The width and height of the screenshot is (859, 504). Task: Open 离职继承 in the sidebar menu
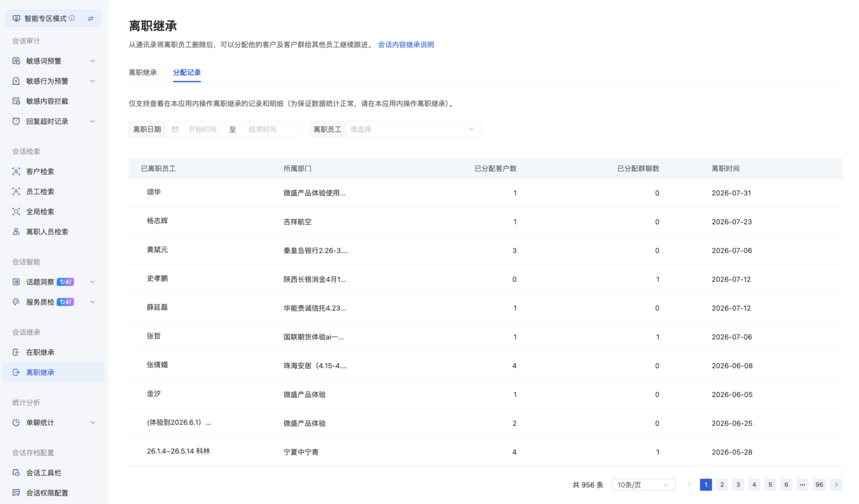click(x=53, y=372)
